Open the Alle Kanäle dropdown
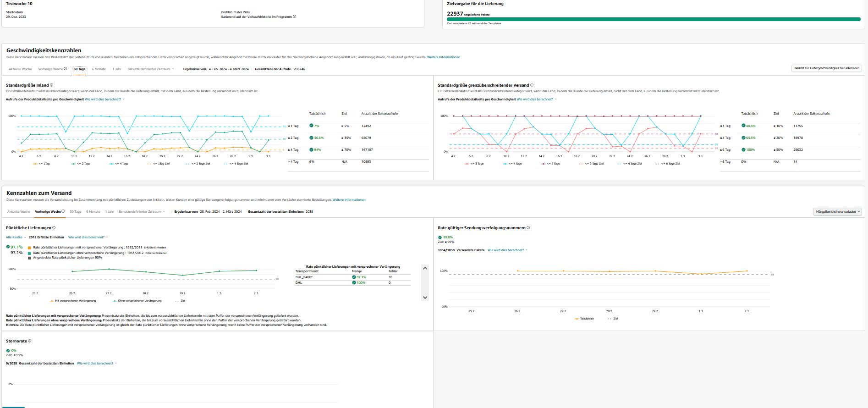Viewport: 868px width, 408px height. coord(16,237)
